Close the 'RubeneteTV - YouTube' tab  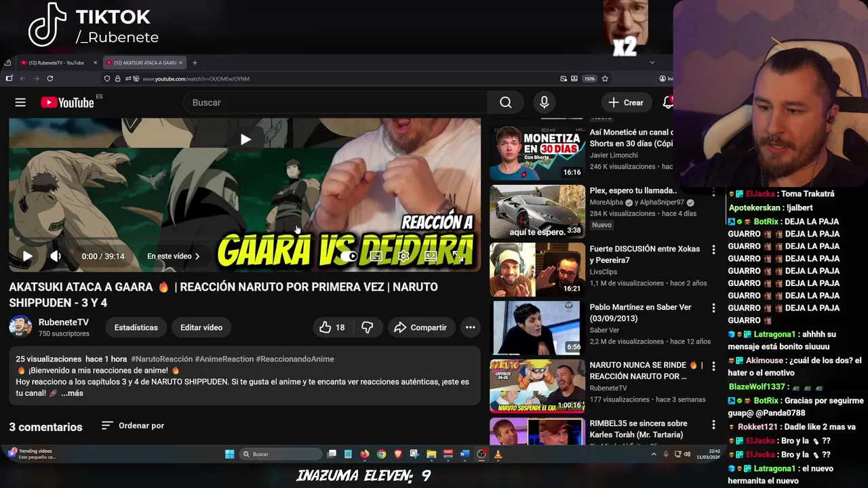[x=95, y=62]
